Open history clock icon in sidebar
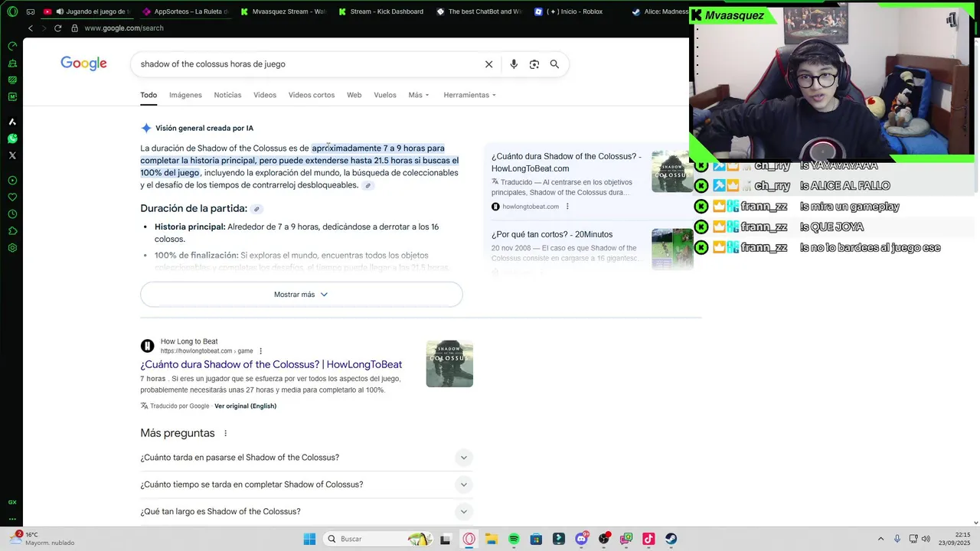The width and height of the screenshot is (980, 551). coord(12,214)
